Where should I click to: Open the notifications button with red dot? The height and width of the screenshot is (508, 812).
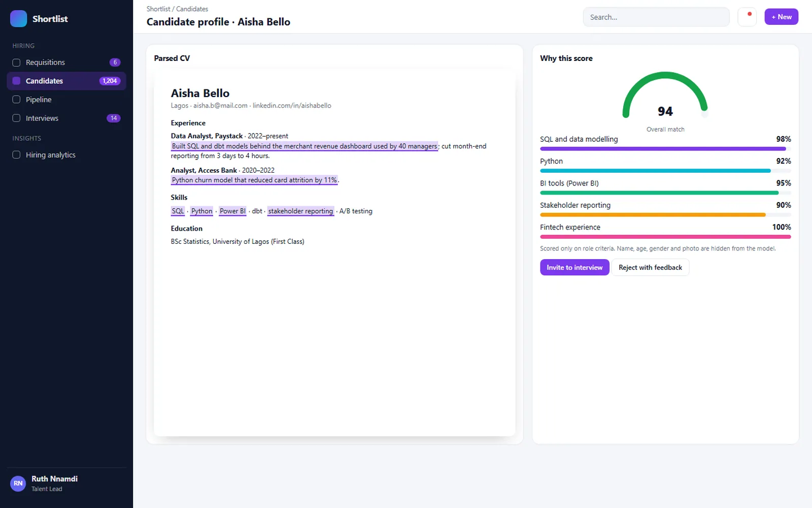747,17
